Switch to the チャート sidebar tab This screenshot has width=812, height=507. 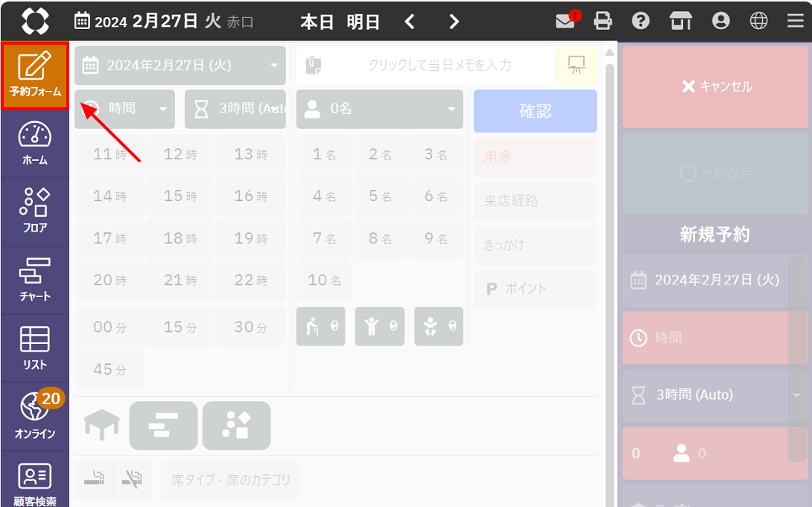[x=35, y=280]
